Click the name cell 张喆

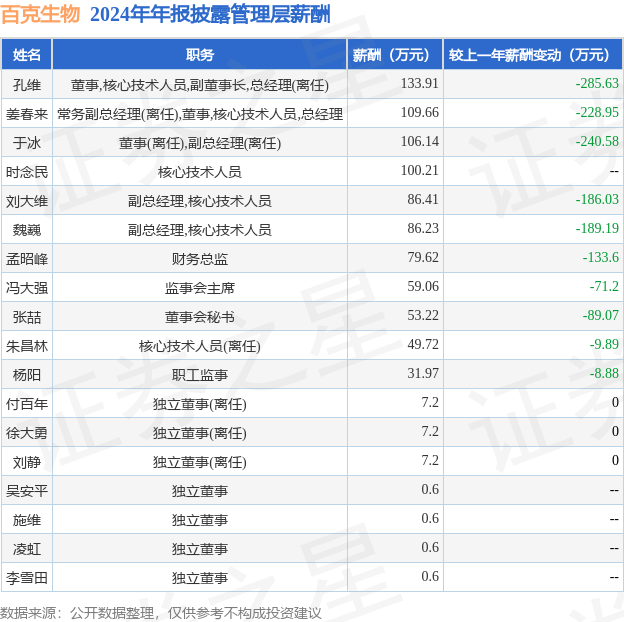(x=27, y=317)
